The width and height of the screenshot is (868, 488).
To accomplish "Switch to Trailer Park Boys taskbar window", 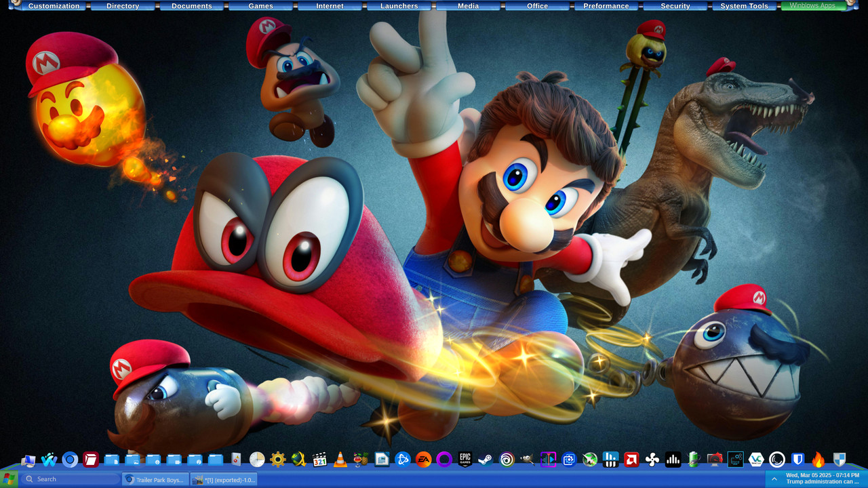I will click(x=155, y=479).
